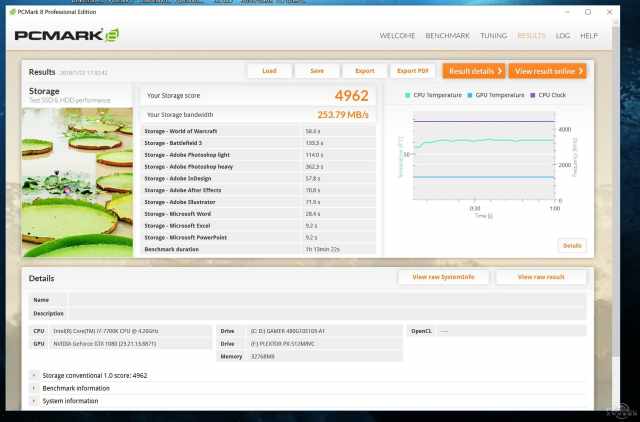The image size is (640, 422).
Task: Maximize the PCMark 8 window
Action: click(588, 12)
